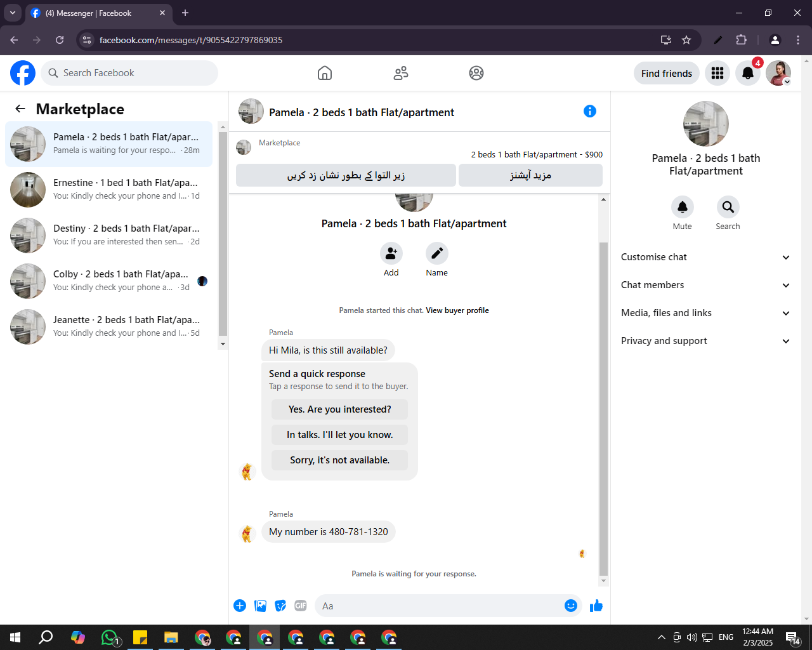Choose a sticker from the composer
The image size is (812, 650).
[280, 606]
